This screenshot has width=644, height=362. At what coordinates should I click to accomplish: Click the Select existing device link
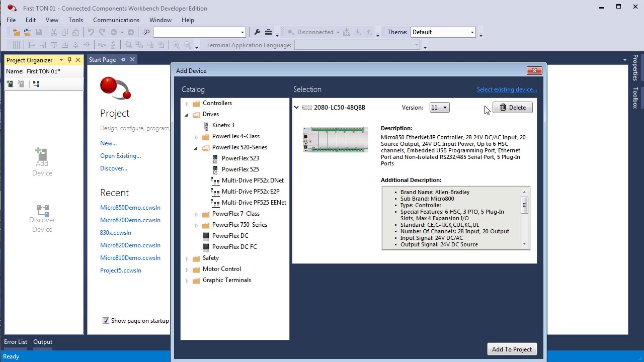tap(507, 89)
